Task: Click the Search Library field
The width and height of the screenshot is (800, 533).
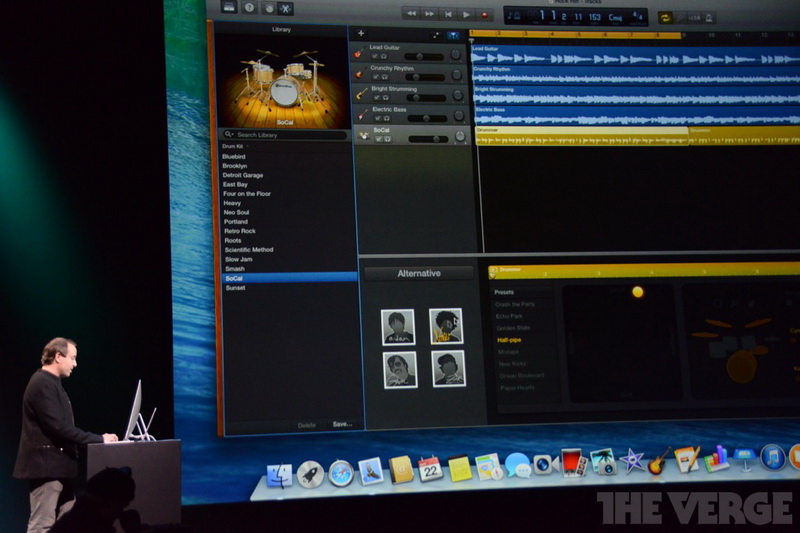Action: click(x=286, y=135)
